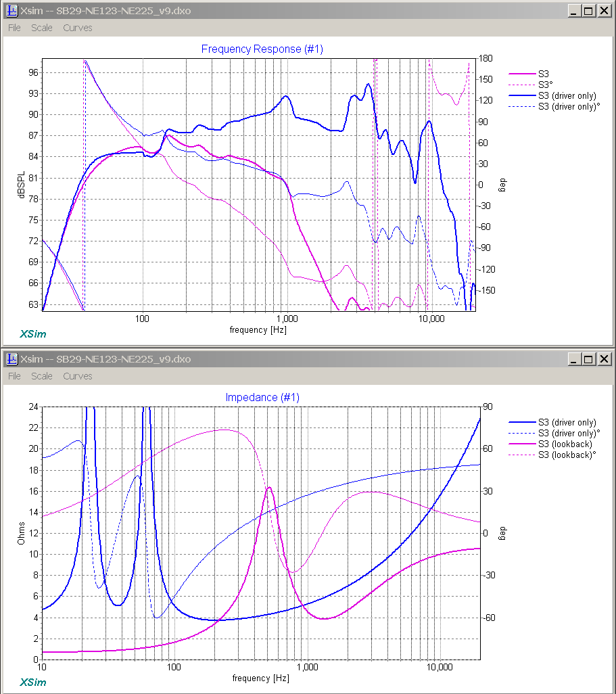The width and height of the screenshot is (616, 694).
Task: Maximize the Impedance window
Action: point(588,359)
